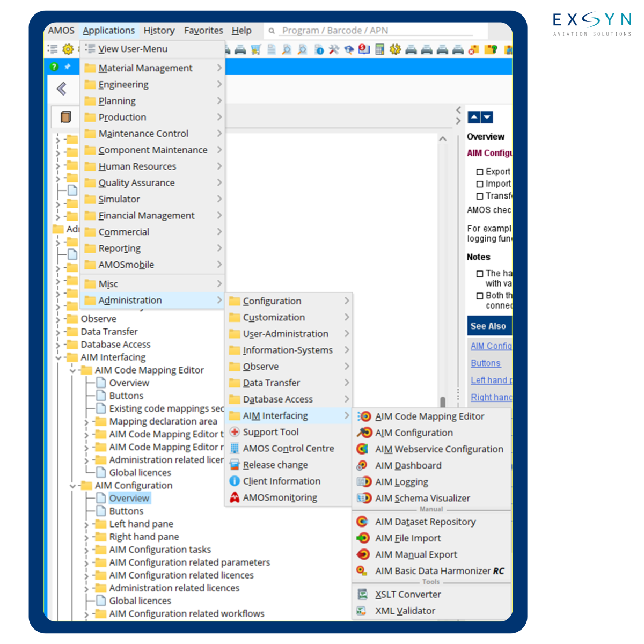This screenshot has height=644, width=644.
Task: Click the shopping cart toolbar icon
Action: pyautogui.click(x=256, y=49)
